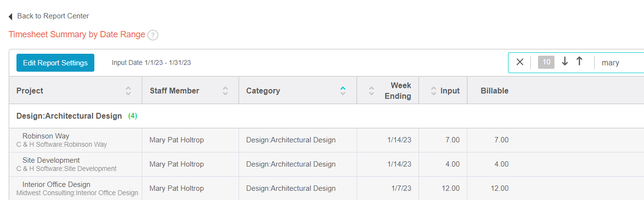Go Back to Report Center
This screenshot has width=644, height=200.
53,16
